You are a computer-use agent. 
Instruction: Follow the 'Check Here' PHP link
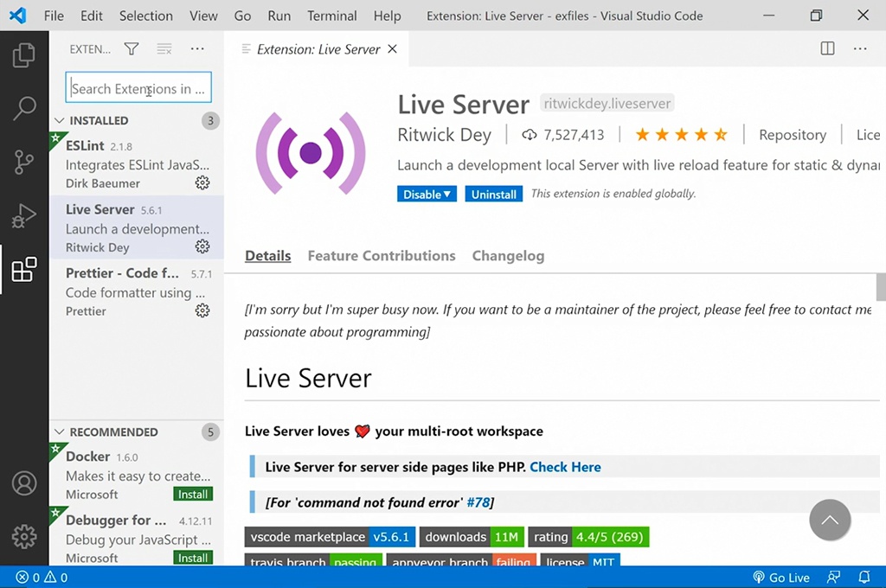(x=565, y=467)
